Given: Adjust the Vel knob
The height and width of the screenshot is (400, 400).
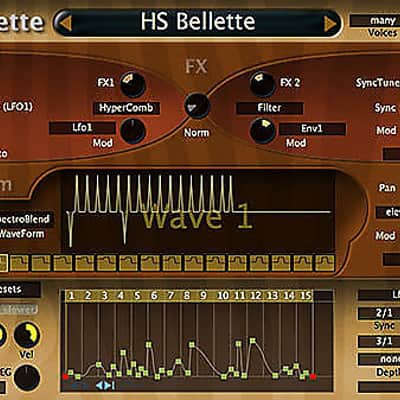Looking at the screenshot, I should pyautogui.click(x=27, y=335).
